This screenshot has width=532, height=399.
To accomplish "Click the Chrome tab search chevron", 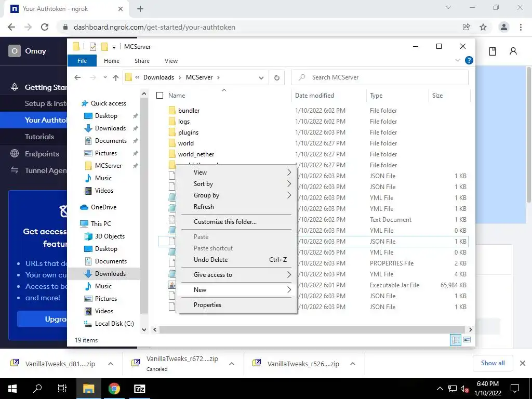I will pyautogui.click(x=448, y=7).
